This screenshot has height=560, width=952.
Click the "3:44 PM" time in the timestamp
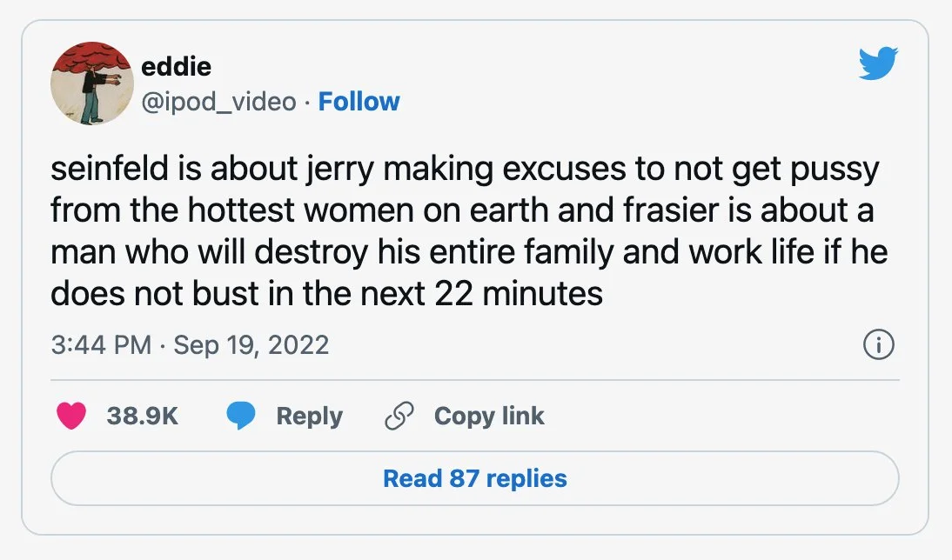102,345
